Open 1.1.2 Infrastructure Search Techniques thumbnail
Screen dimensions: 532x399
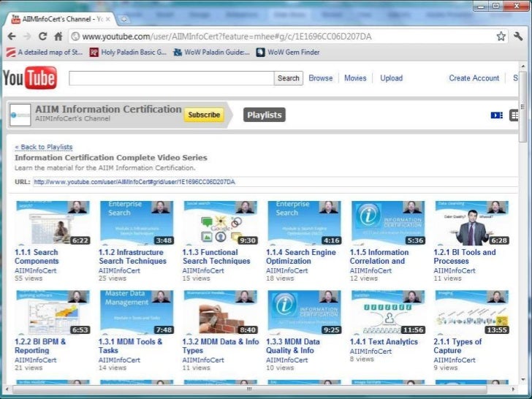pyautogui.click(x=137, y=223)
